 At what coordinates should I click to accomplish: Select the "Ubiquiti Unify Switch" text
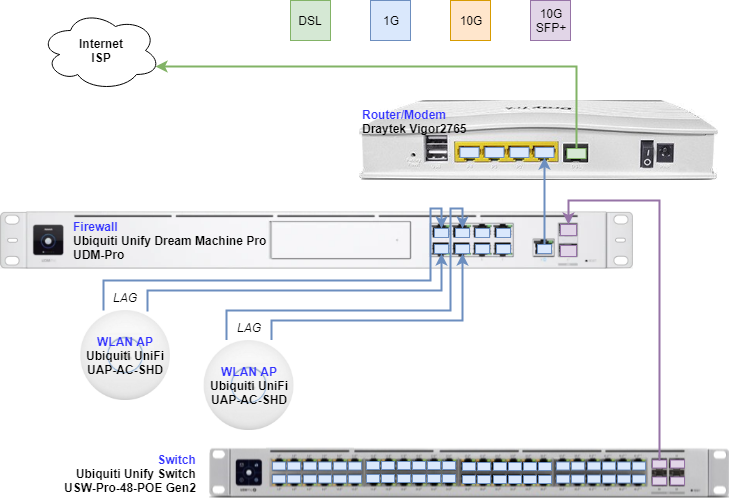tap(135, 473)
